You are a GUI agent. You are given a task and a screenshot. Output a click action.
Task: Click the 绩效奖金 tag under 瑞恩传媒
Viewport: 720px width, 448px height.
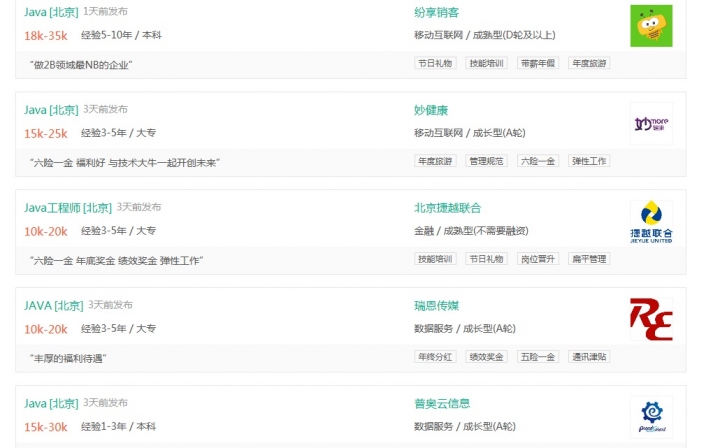pyautogui.click(x=486, y=357)
